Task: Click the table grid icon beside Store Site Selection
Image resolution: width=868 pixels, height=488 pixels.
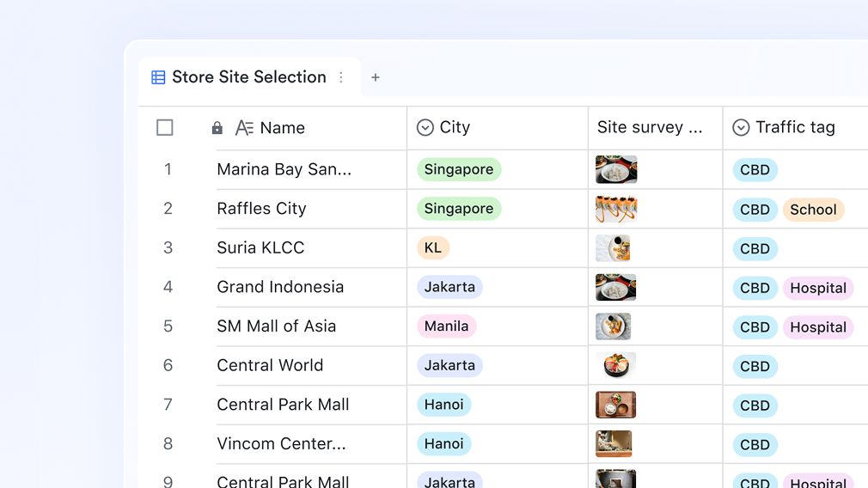Action: 158,77
